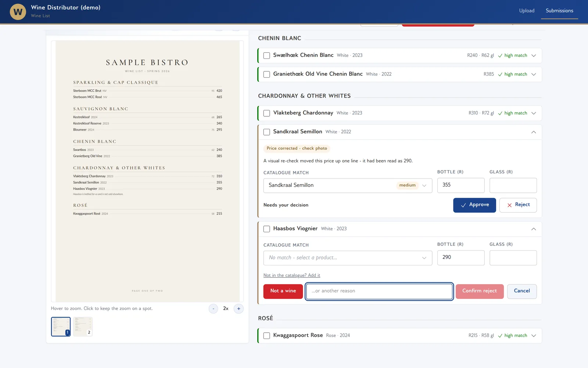The image size is (588, 368).
Task: Expand the Kwaggaspoort Rose row chevron
Action: [534, 336]
